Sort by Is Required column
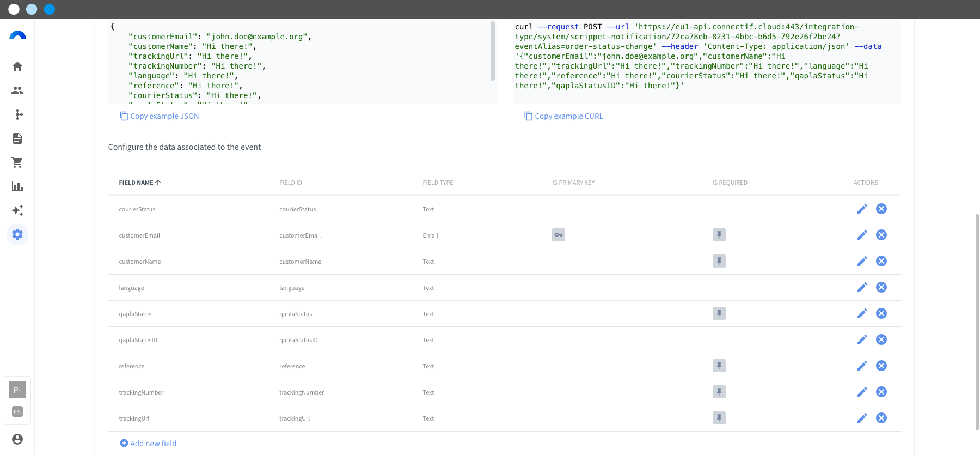 (730, 183)
